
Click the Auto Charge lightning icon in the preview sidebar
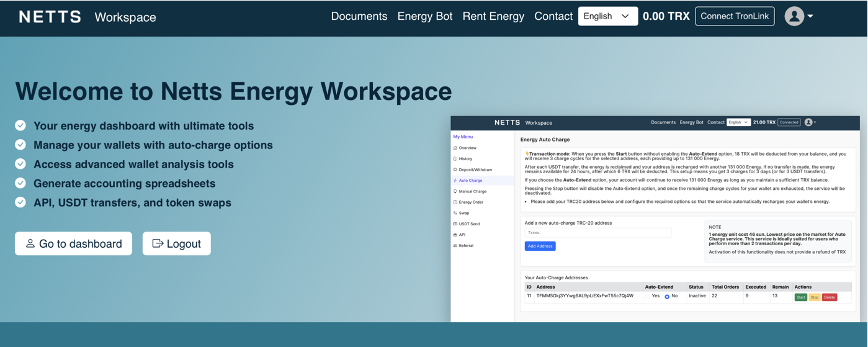pyautogui.click(x=455, y=181)
